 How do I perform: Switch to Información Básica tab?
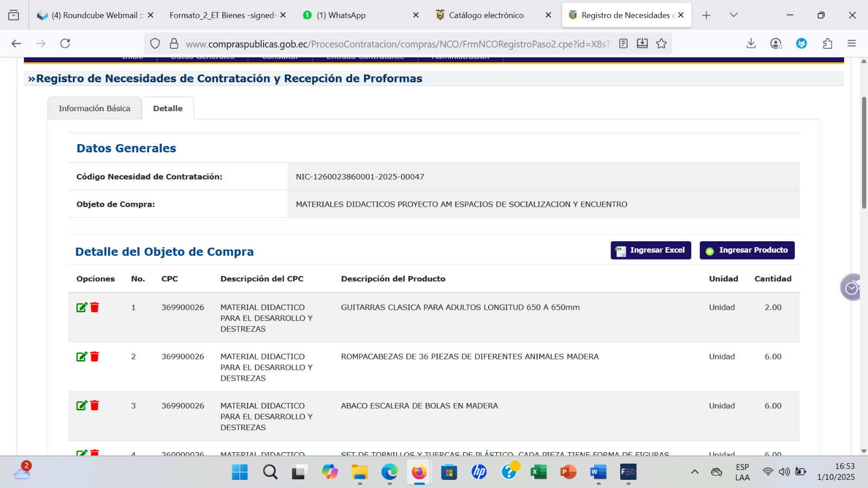[x=94, y=108]
